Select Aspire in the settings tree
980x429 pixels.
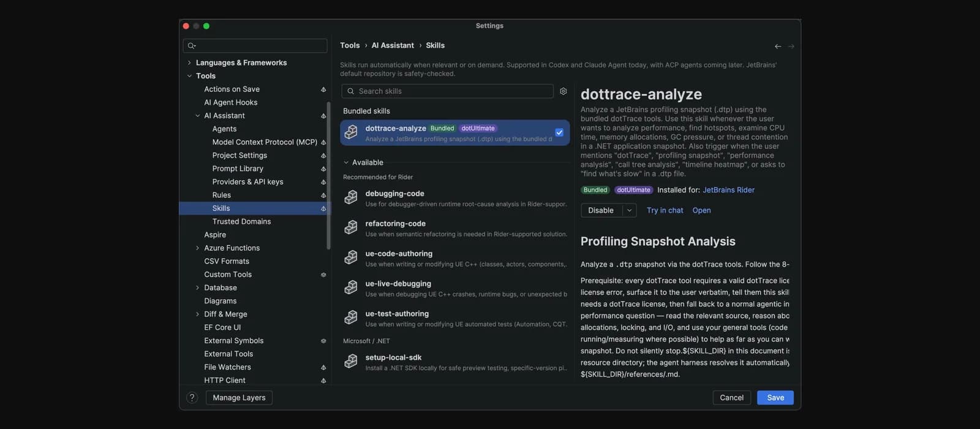tap(215, 235)
